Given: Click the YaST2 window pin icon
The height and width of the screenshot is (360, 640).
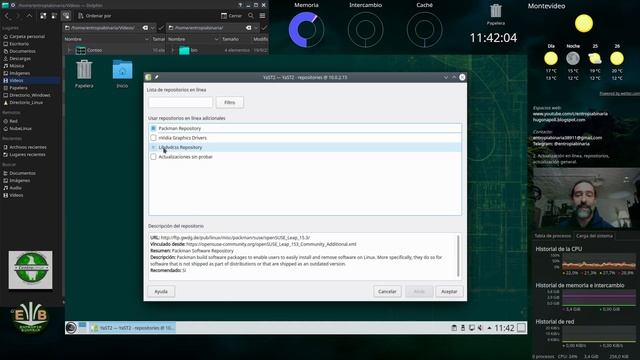Looking at the screenshot, I should pyautogui.click(x=156, y=77).
